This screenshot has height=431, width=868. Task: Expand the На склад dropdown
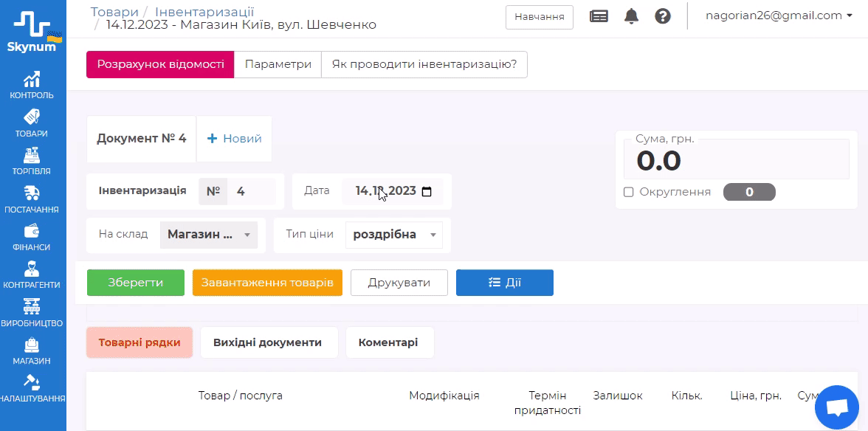coord(209,235)
